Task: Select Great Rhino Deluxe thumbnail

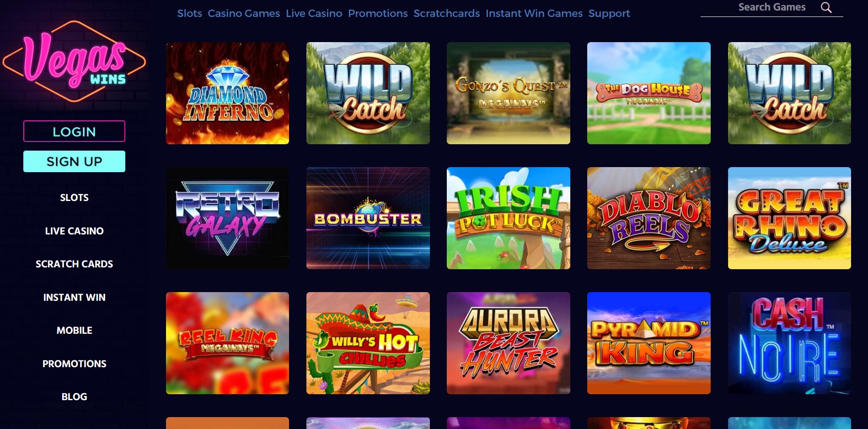Action: pyautogui.click(x=789, y=218)
